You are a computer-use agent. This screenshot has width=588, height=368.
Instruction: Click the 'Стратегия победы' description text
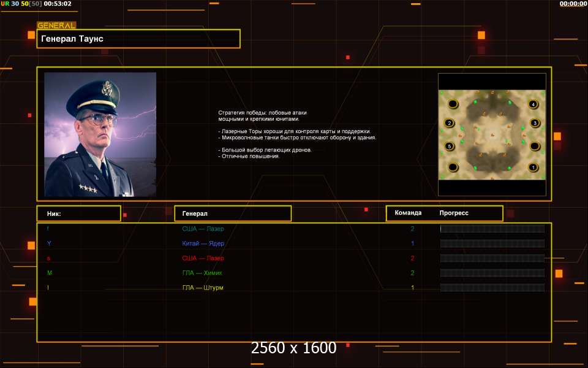(263, 116)
